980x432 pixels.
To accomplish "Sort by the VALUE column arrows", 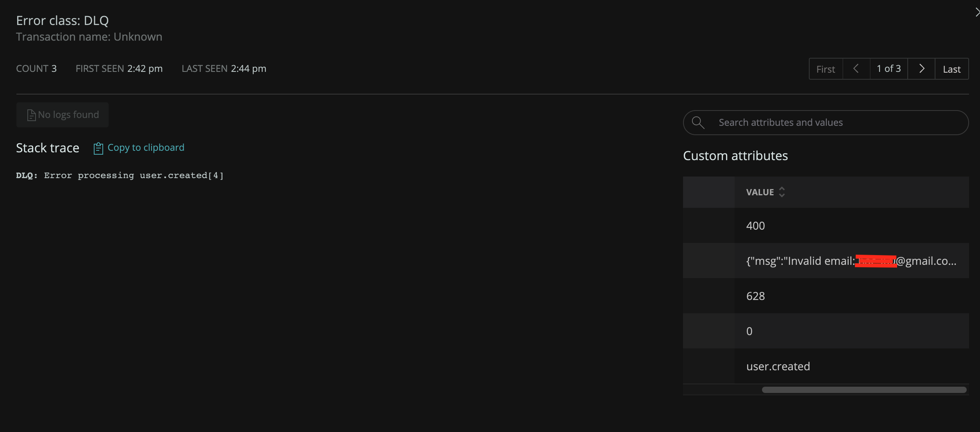I will [x=782, y=192].
